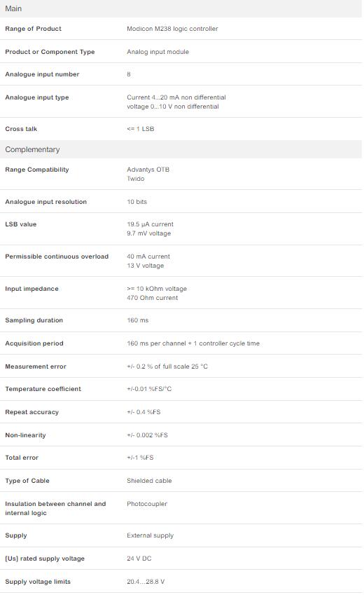
Task: Click the LSB value label
Action: click(21, 224)
